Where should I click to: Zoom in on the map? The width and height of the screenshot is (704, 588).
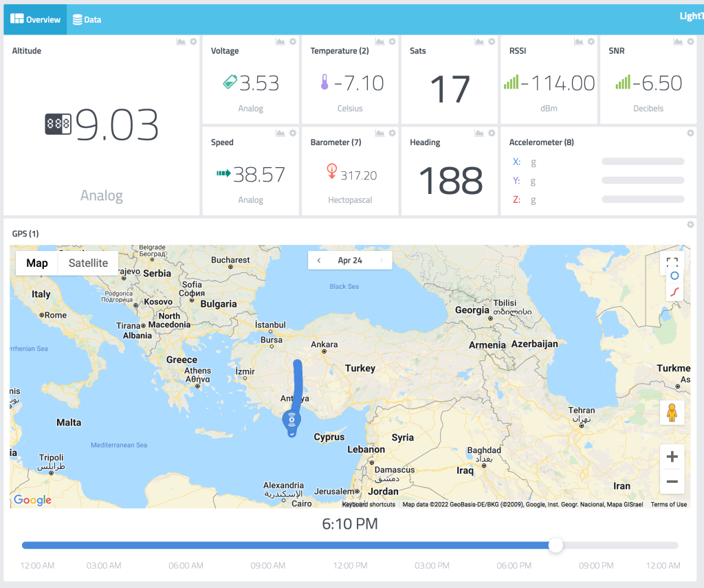coord(672,457)
